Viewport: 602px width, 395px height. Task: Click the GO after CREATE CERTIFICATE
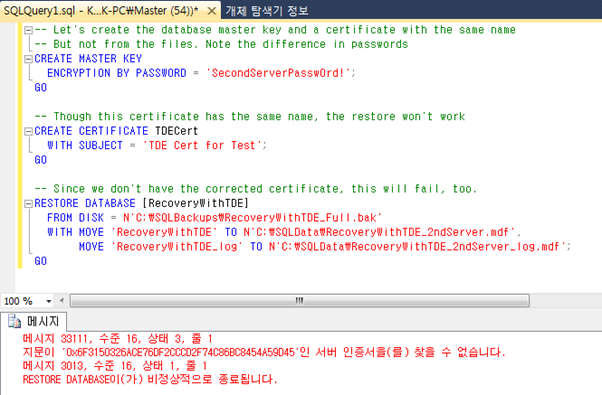pyautogui.click(x=41, y=160)
